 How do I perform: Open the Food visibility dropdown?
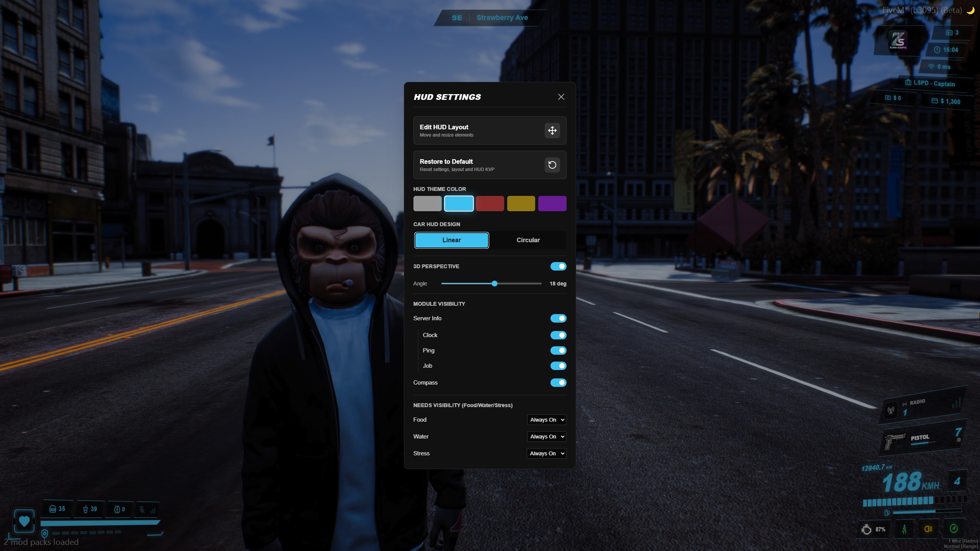[547, 420]
